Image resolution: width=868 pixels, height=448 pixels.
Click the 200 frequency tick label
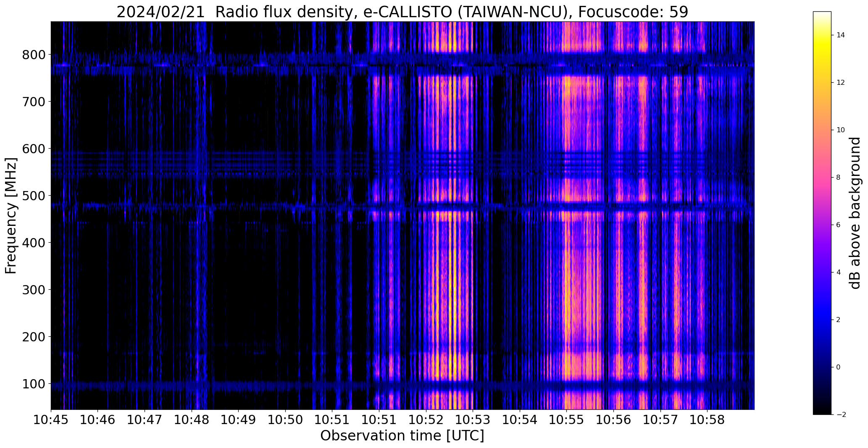[x=33, y=337]
